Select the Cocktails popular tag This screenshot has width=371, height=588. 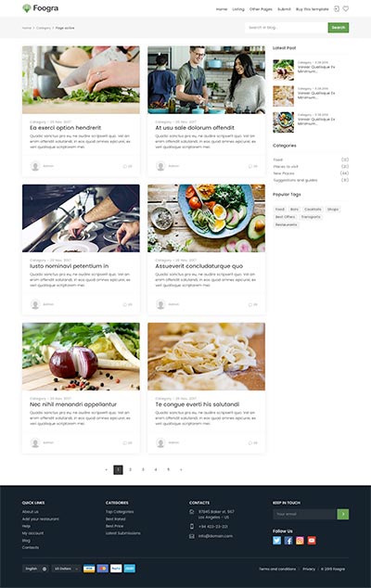313,210
